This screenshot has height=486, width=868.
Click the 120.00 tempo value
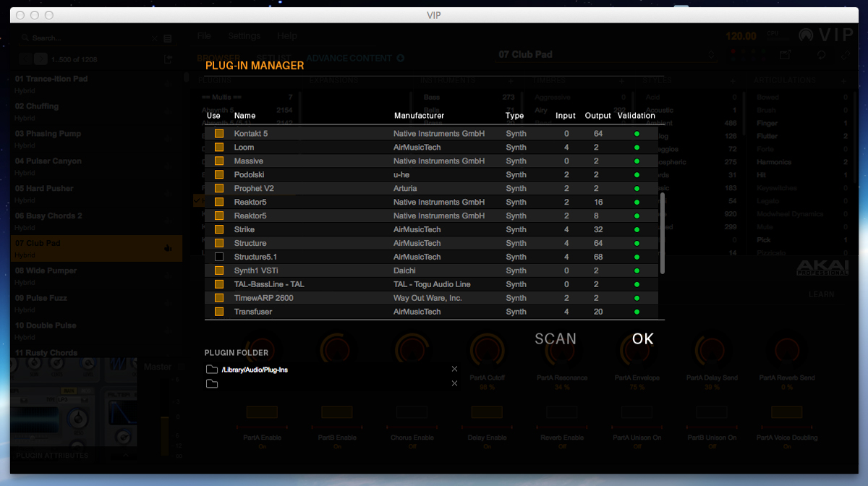(741, 36)
